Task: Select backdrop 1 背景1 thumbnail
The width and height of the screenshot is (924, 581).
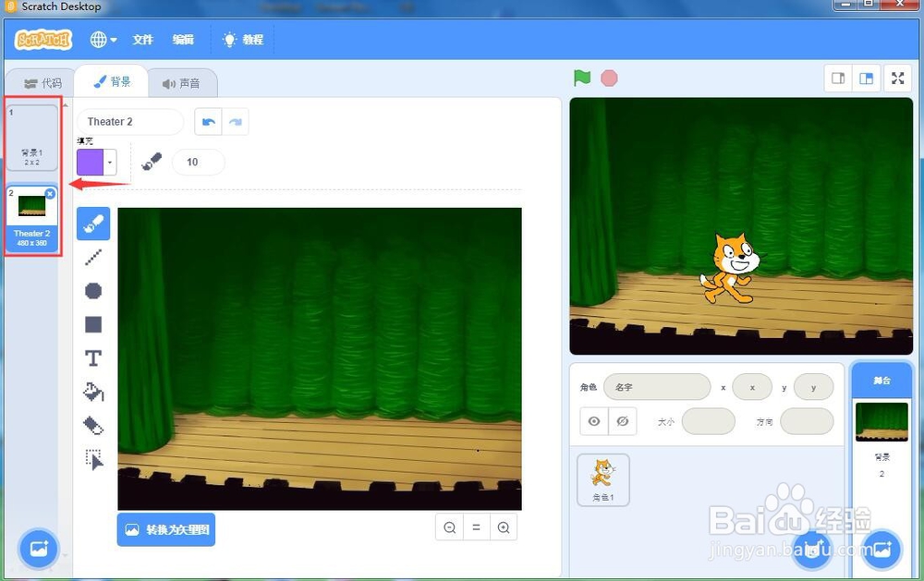Action: click(x=31, y=138)
